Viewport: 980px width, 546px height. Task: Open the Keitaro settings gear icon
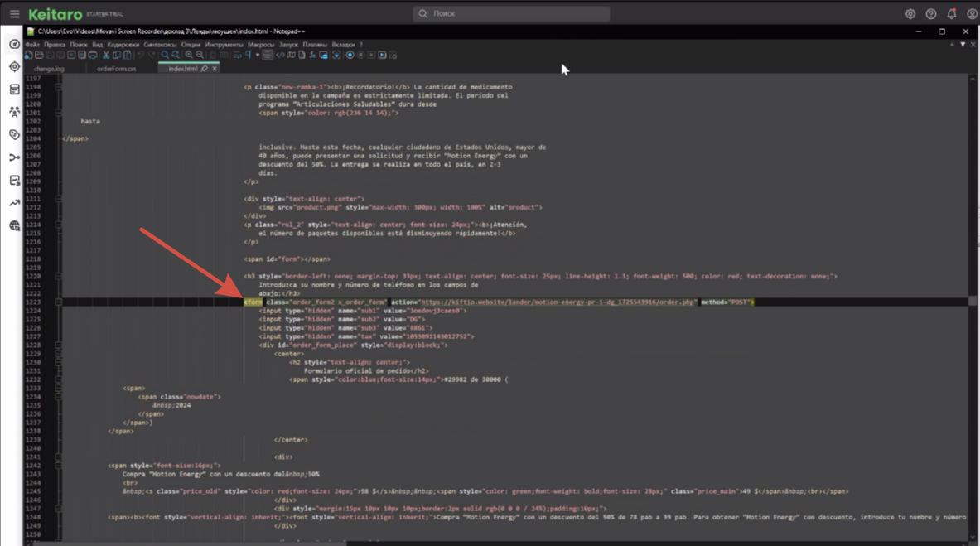pyautogui.click(x=910, y=14)
